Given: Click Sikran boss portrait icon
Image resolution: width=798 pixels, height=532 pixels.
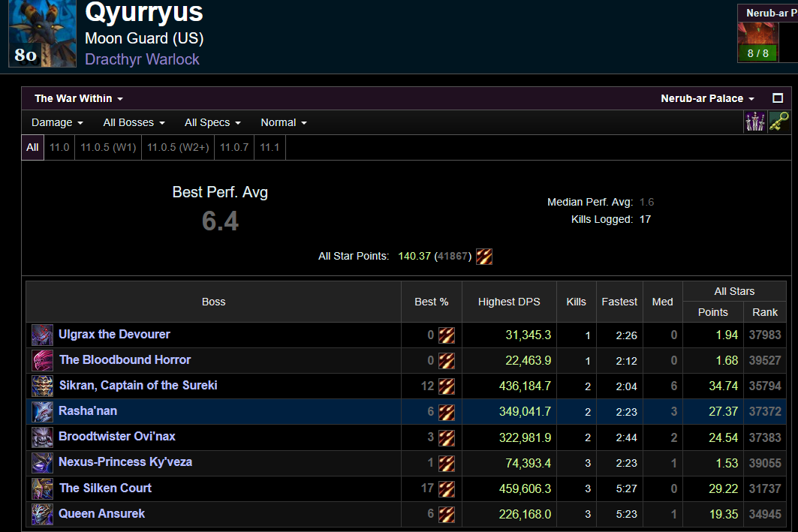Looking at the screenshot, I should click(42, 386).
